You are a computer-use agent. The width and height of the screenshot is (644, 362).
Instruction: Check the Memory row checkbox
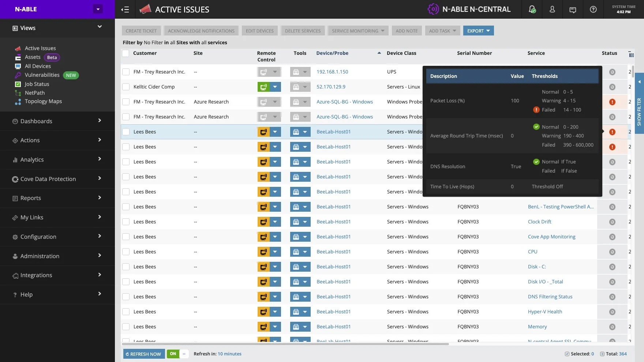126,327
